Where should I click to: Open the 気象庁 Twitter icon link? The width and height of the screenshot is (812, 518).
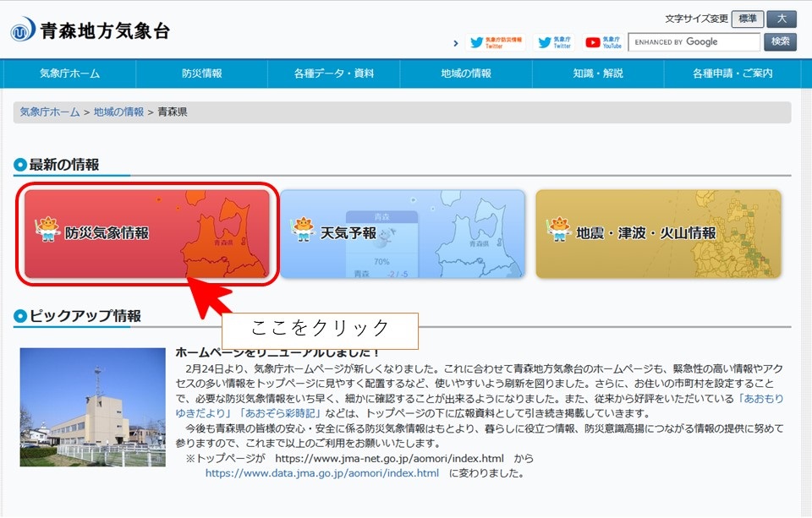[555, 42]
